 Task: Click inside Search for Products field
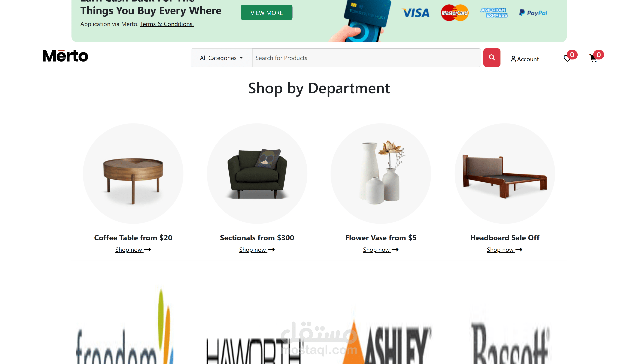click(x=366, y=58)
